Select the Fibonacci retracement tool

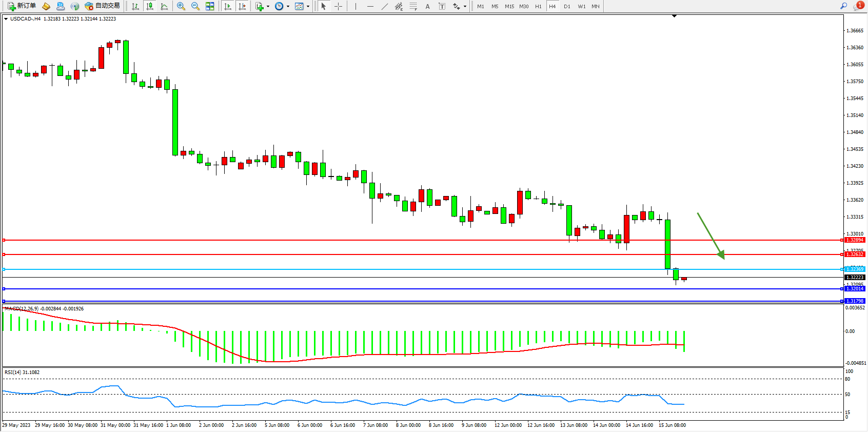pos(413,6)
